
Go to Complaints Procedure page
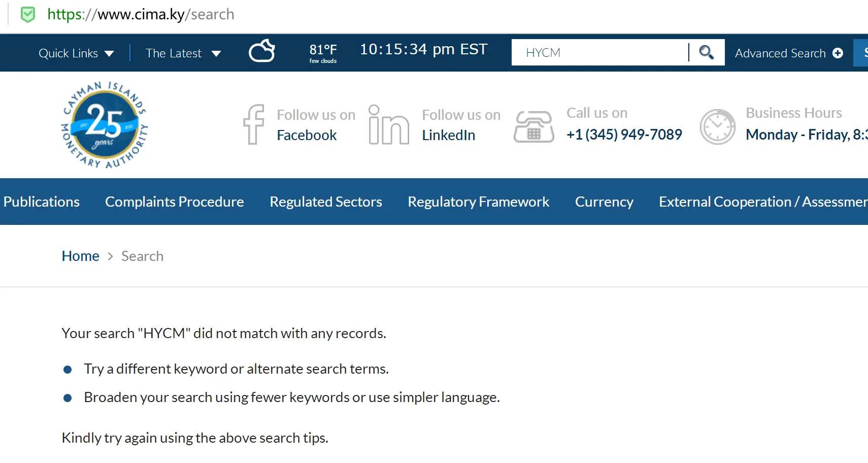tap(175, 202)
